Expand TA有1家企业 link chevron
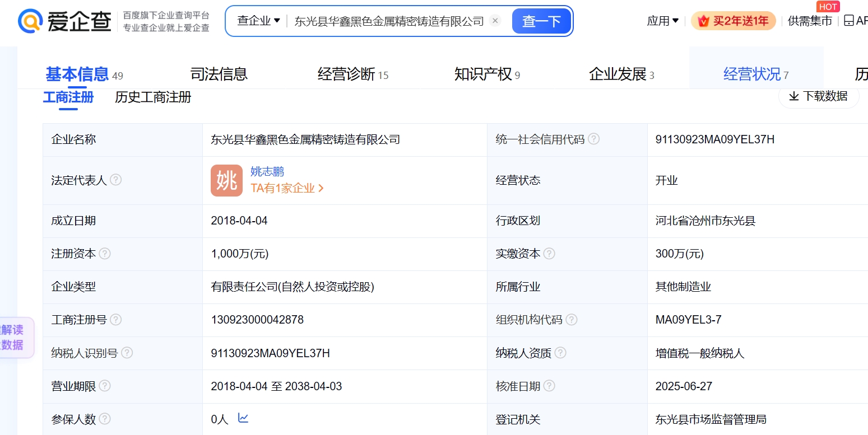 click(x=321, y=189)
